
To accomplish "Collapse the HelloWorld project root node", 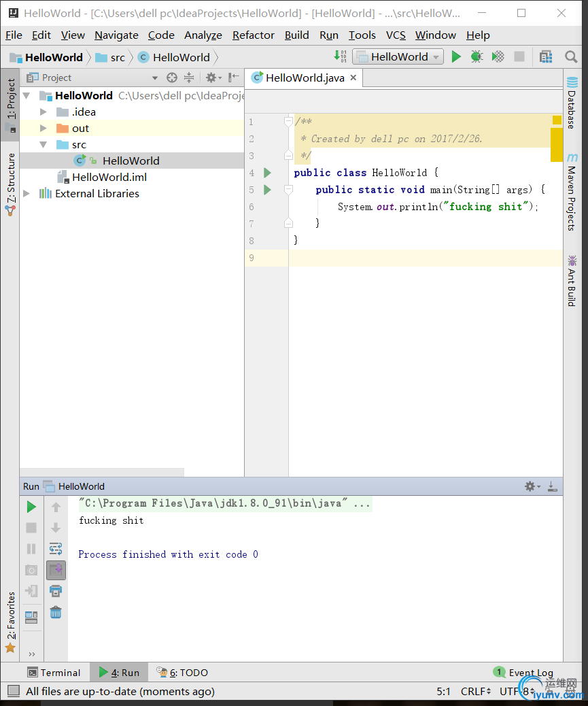I will point(27,95).
